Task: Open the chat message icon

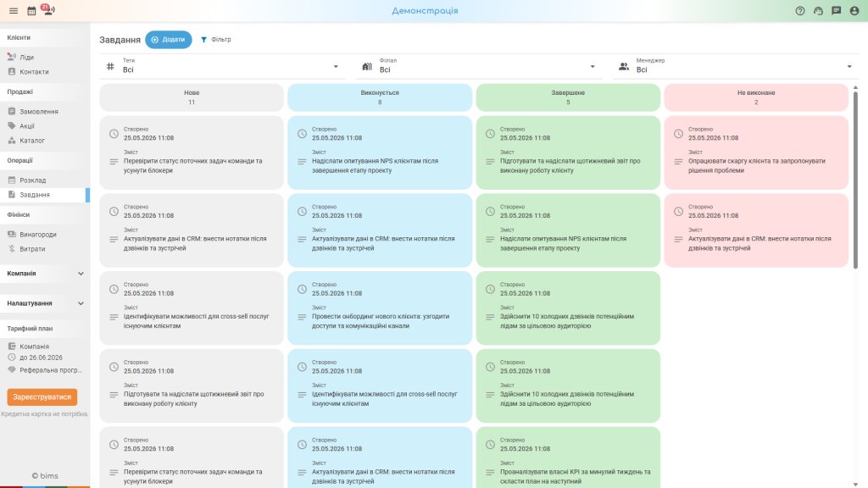Action: coord(837,10)
